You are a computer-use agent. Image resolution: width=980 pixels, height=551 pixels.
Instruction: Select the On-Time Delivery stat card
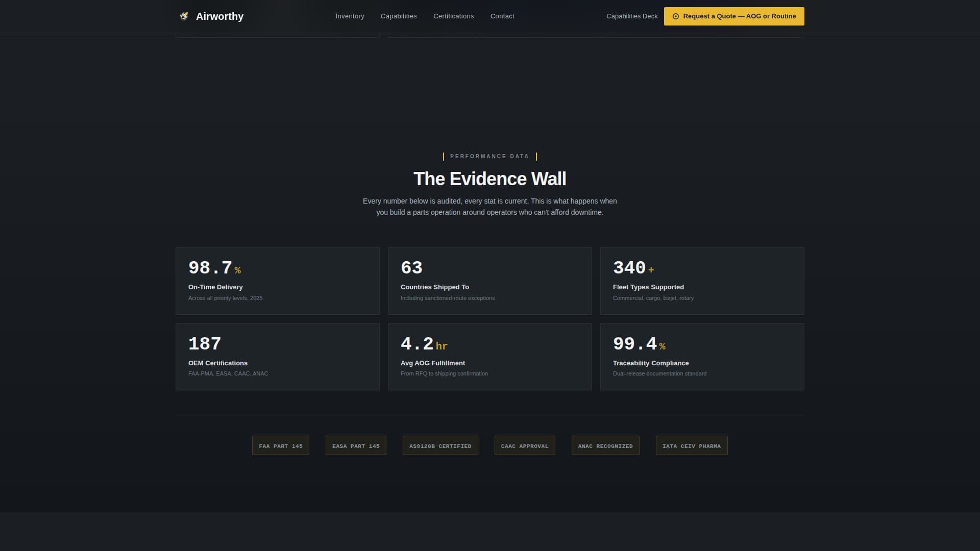pyautogui.click(x=277, y=281)
